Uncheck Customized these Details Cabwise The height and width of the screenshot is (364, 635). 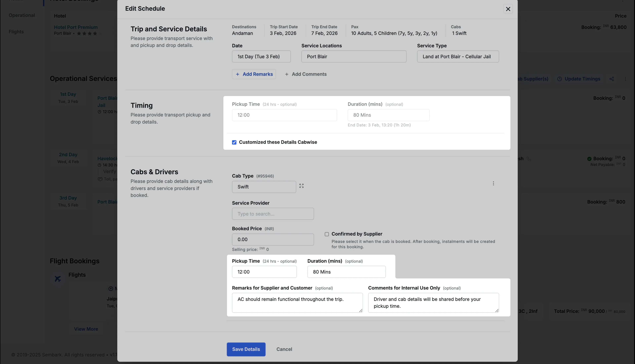pos(234,142)
